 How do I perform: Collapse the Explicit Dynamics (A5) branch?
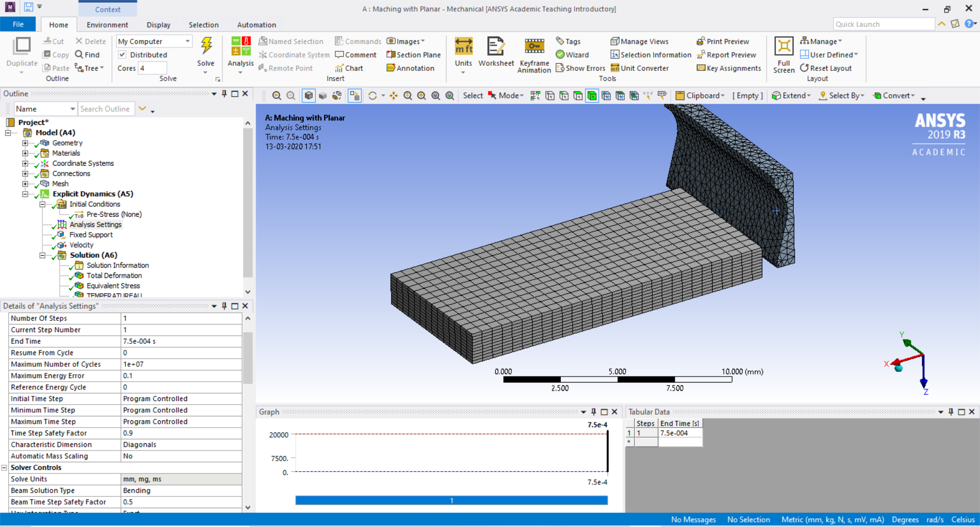[x=24, y=194]
